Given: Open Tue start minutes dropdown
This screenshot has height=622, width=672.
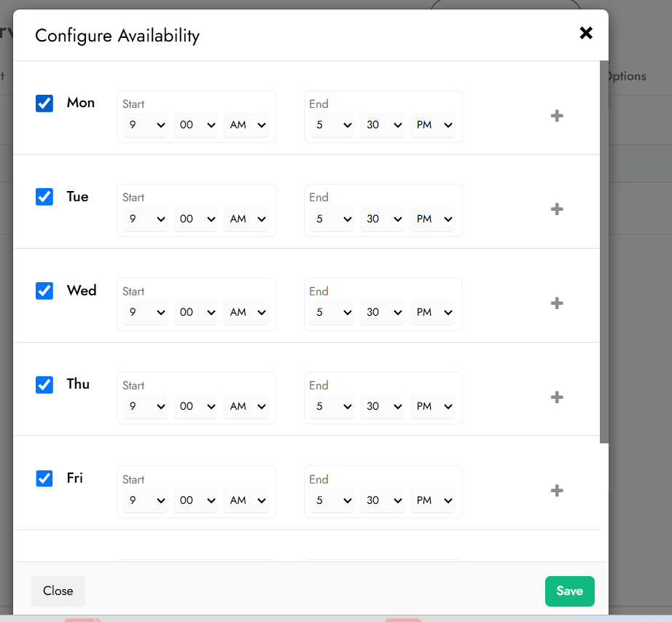Looking at the screenshot, I should 195,219.
